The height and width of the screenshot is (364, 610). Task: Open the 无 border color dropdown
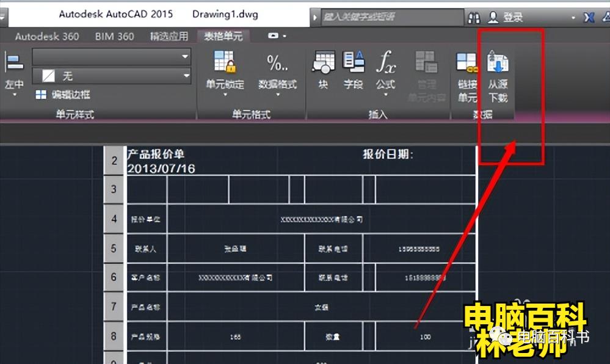coord(185,75)
